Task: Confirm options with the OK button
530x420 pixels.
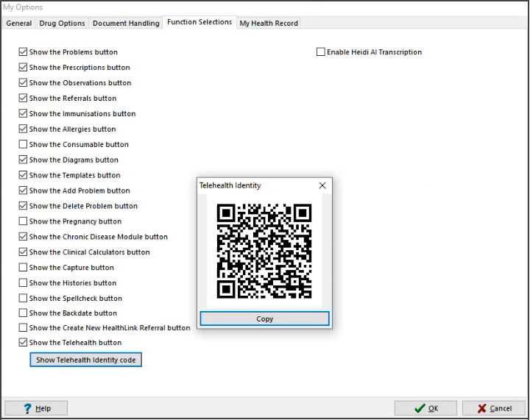Action: click(x=425, y=408)
